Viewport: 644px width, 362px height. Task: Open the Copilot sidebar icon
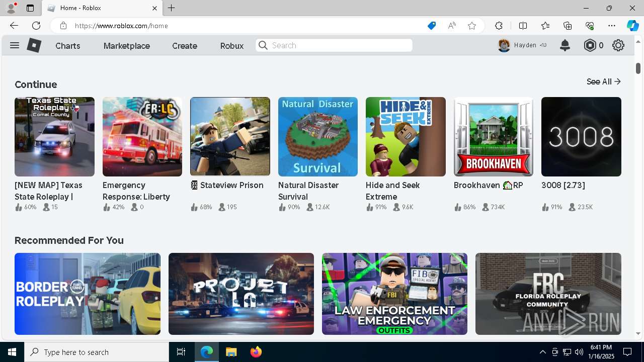[632, 26]
